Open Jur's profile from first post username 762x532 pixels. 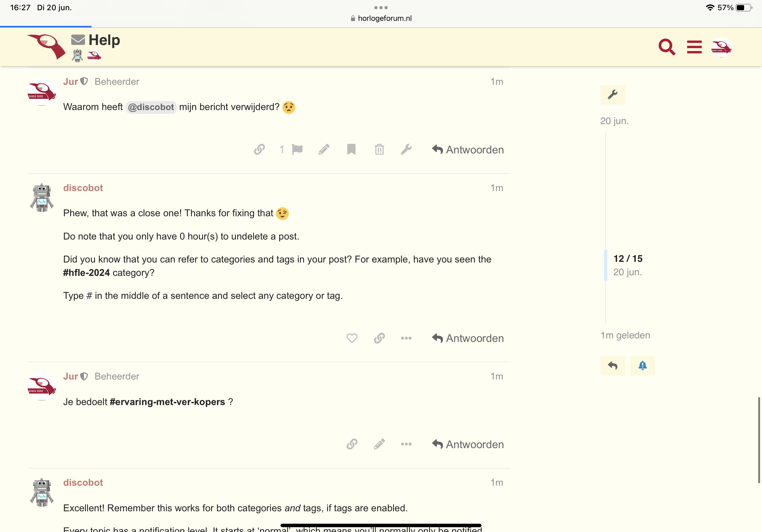click(70, 82)
